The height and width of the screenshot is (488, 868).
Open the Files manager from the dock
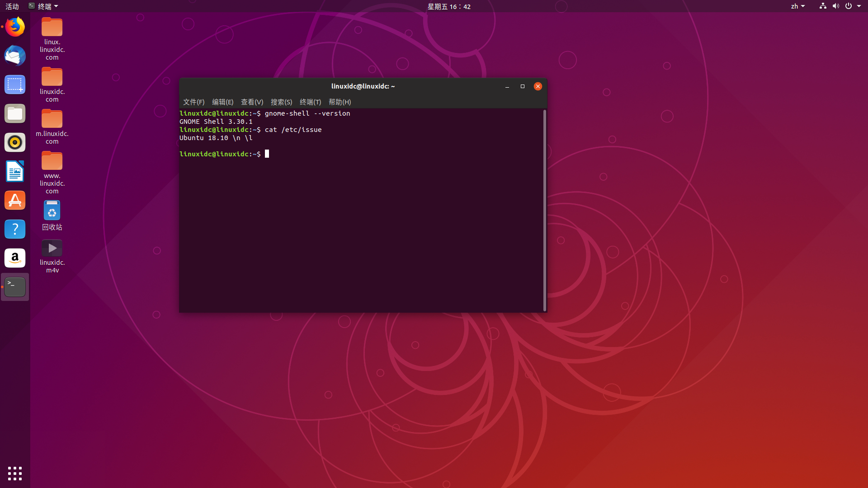click(x=15, y=114)
